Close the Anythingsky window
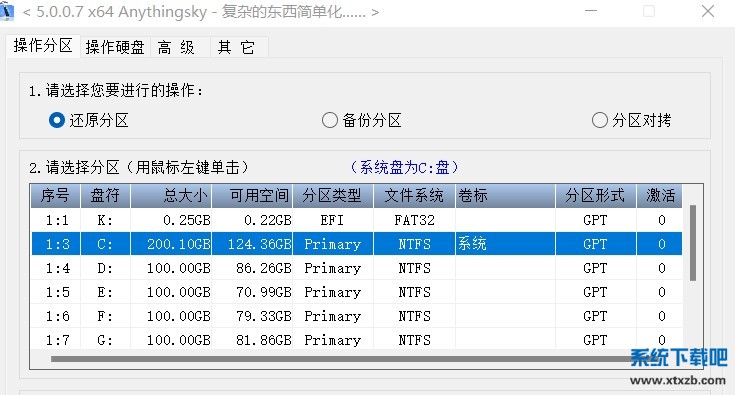The height and width of the screenshot is (395, 735). click(x=708, y=11)
